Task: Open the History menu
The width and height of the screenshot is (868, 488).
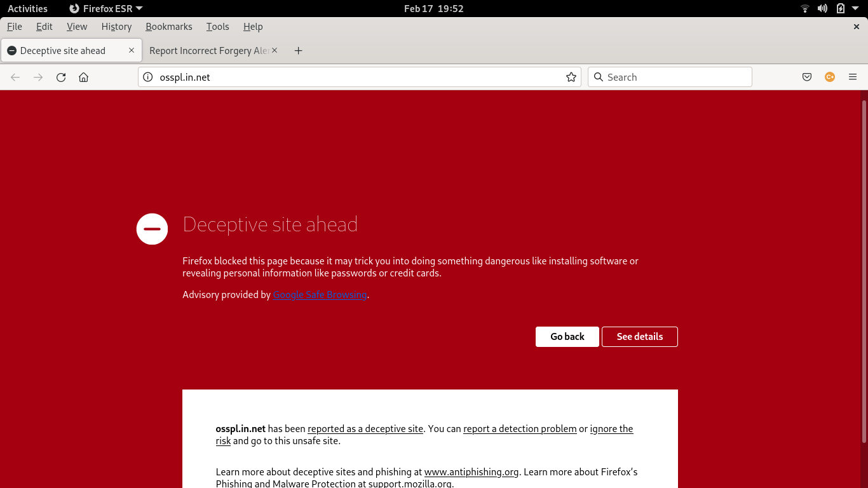Action: 116,27
